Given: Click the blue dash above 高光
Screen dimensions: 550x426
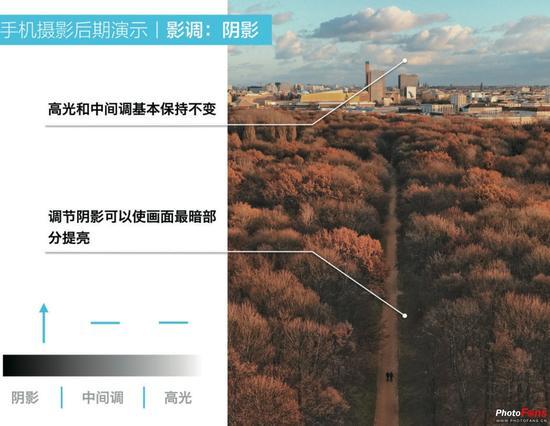Looking at the screenshot, I should [174, 322].
